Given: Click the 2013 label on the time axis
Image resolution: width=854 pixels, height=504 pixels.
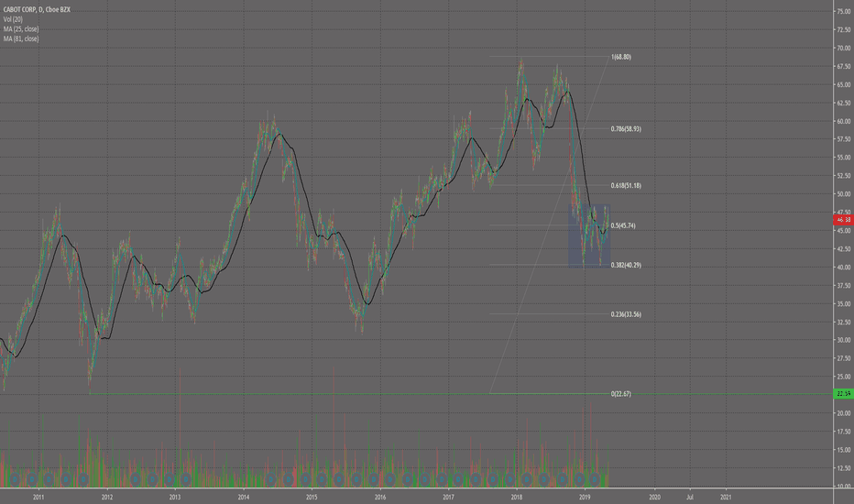Looking at the screenshot, I should pyautogui.click(x=175, y=497).
